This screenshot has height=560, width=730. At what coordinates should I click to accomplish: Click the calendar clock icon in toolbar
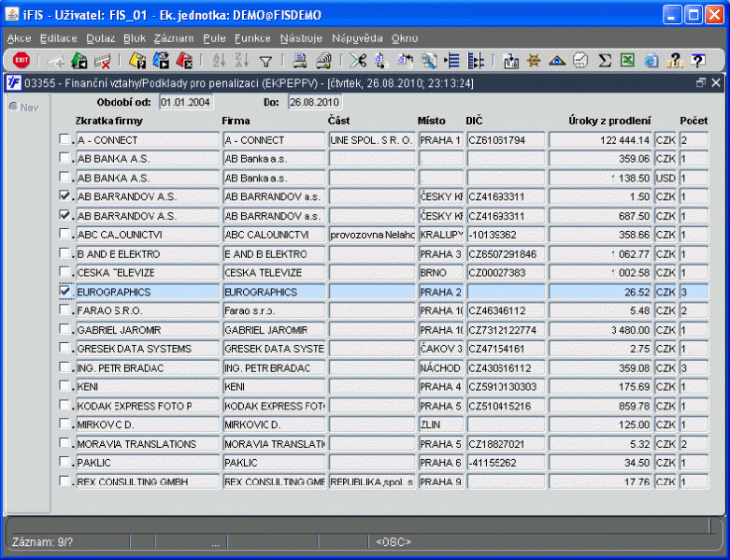tap(580, 61)
